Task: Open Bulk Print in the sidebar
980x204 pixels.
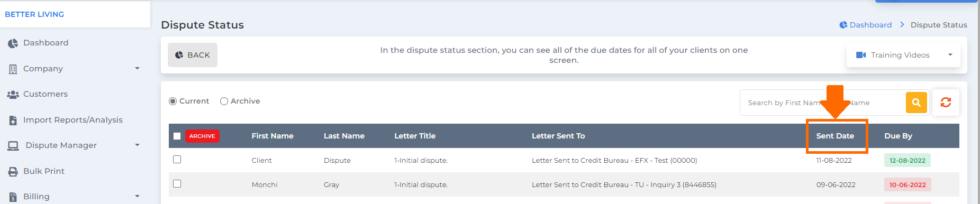Action: [x=43, y=171]
